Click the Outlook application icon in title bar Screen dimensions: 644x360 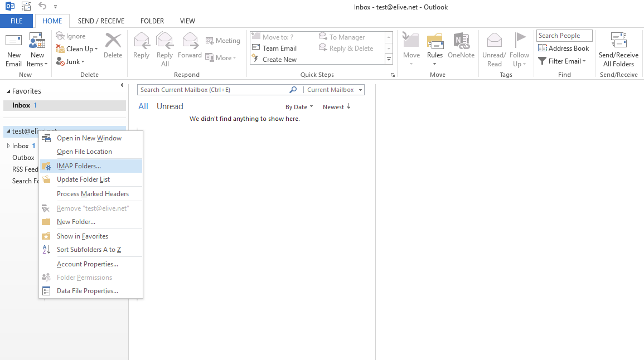coord(10,6)
